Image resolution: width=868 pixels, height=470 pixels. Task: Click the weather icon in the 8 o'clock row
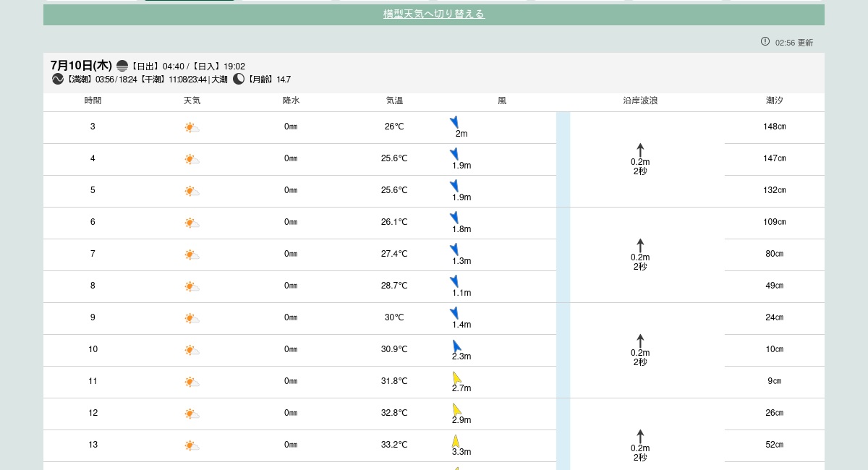(192, 286)
